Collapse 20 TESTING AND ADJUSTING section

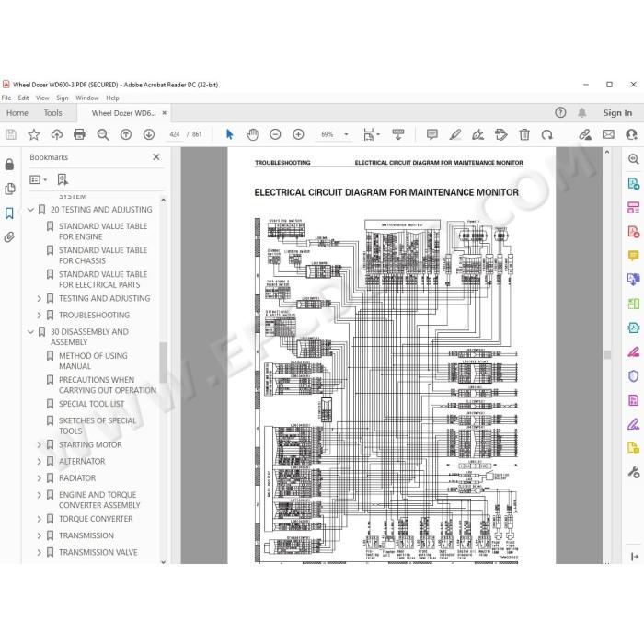[x=30, y=210]
